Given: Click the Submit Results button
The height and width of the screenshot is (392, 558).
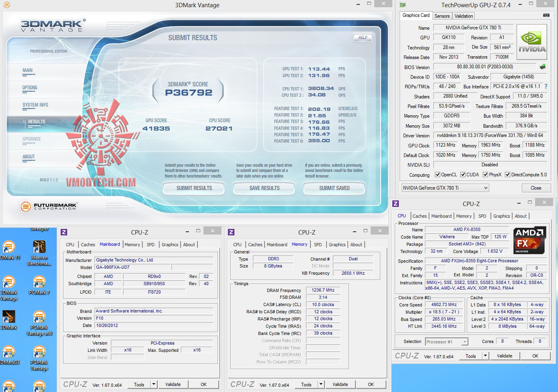Looking at the screenshot, I should [x=194, y=188].
